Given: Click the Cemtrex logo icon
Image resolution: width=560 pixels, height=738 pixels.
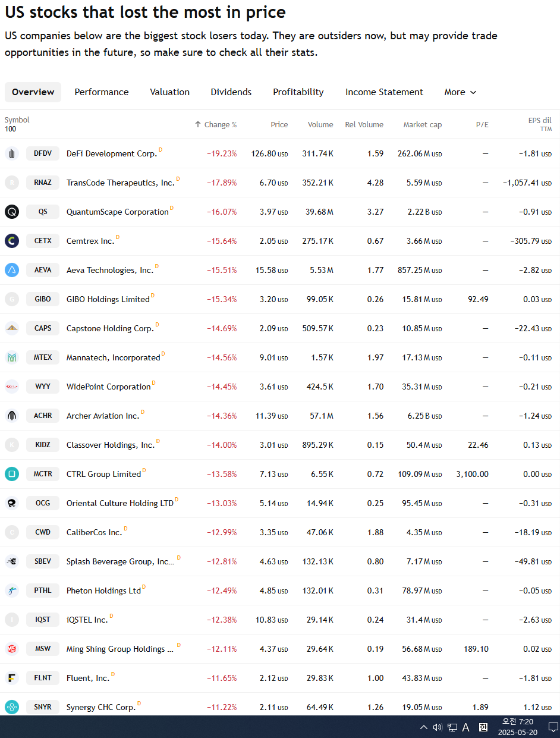Looking at the screenshot, I should coord(12,241).
